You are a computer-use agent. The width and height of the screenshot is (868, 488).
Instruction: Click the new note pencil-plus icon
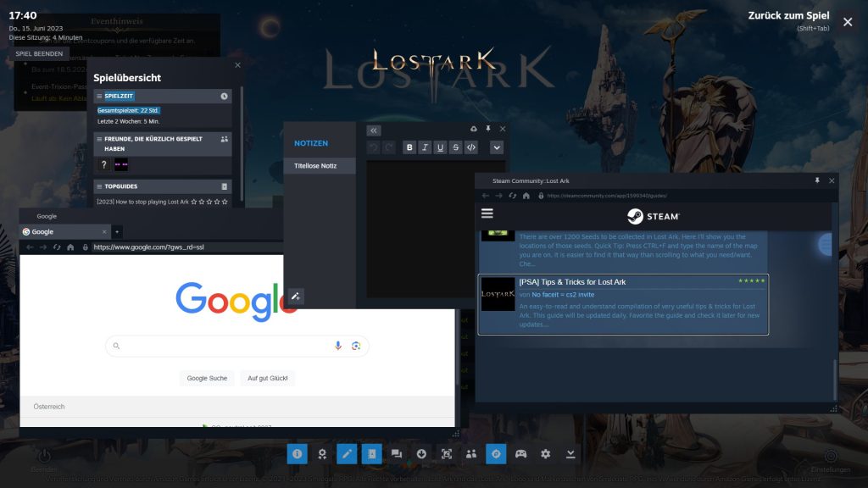click(x=295, y=296)
